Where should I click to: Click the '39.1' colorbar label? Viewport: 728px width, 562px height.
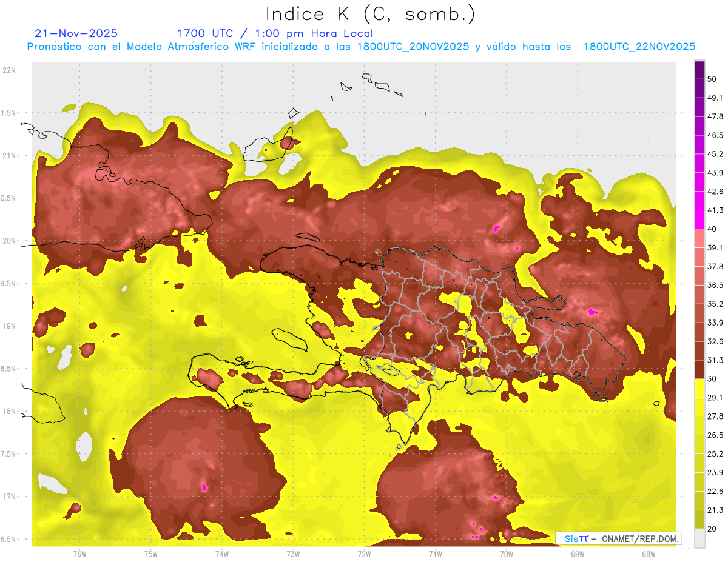(715, 248)
